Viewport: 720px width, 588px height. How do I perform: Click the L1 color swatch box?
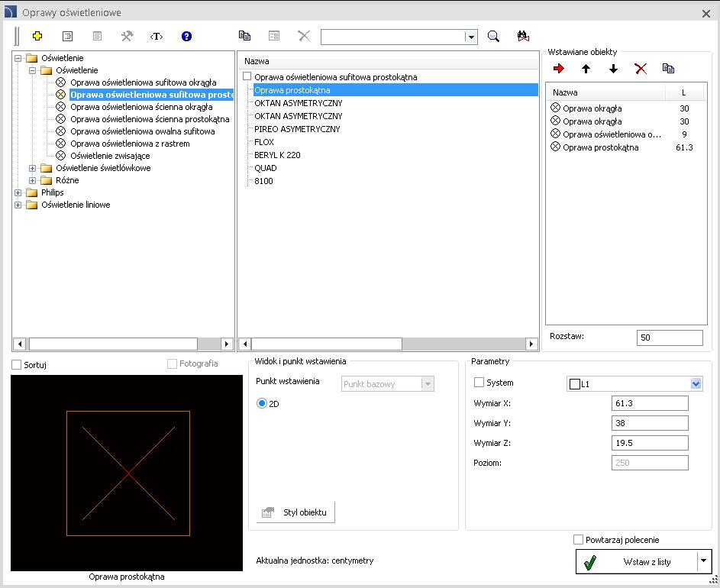[x=574, y=384]
